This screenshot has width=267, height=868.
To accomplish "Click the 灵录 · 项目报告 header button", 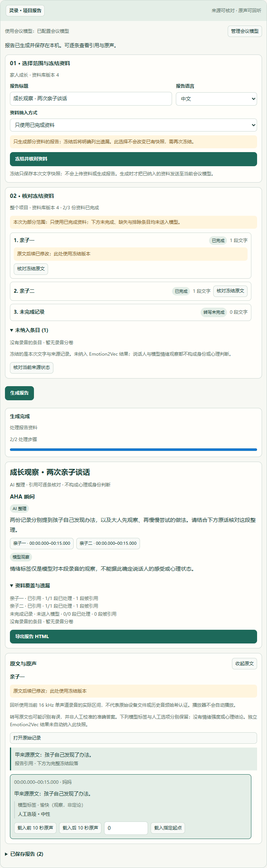I will (25, 11).
